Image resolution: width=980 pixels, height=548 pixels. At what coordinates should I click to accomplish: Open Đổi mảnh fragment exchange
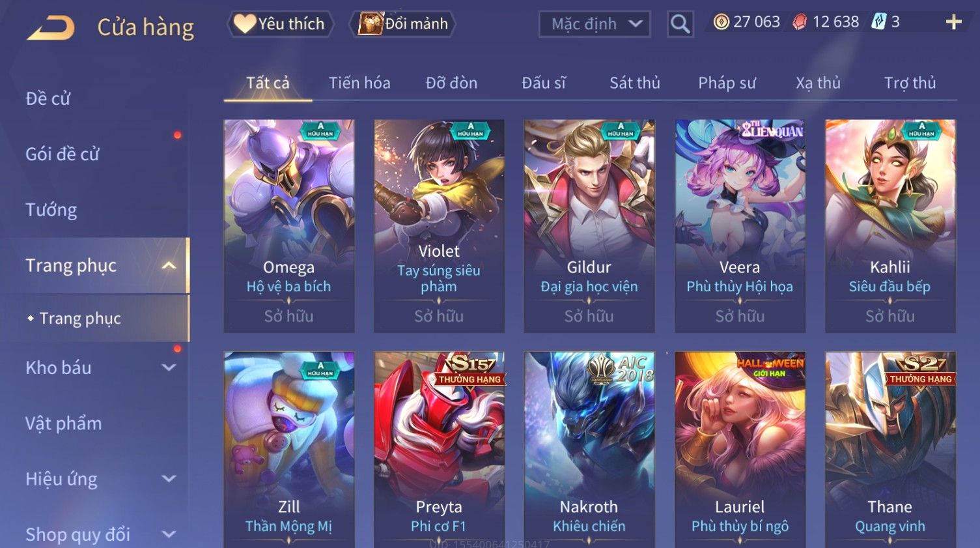(402, 24)
